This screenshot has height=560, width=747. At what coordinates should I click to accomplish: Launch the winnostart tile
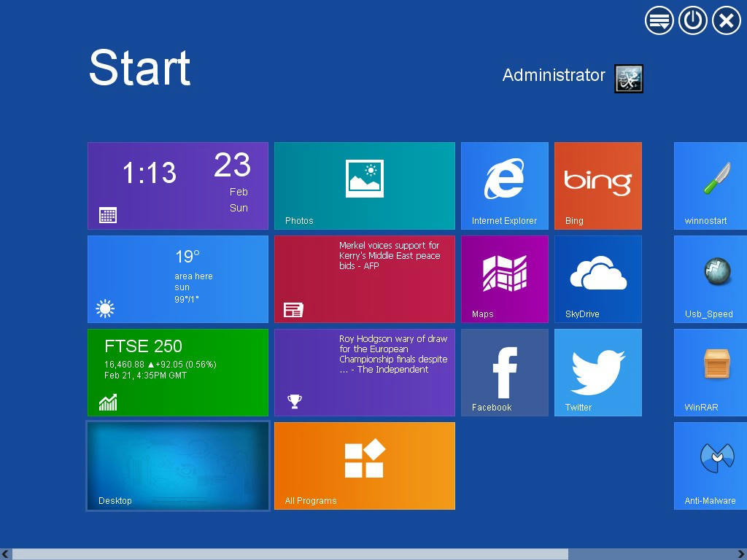[x=711, y=186]
